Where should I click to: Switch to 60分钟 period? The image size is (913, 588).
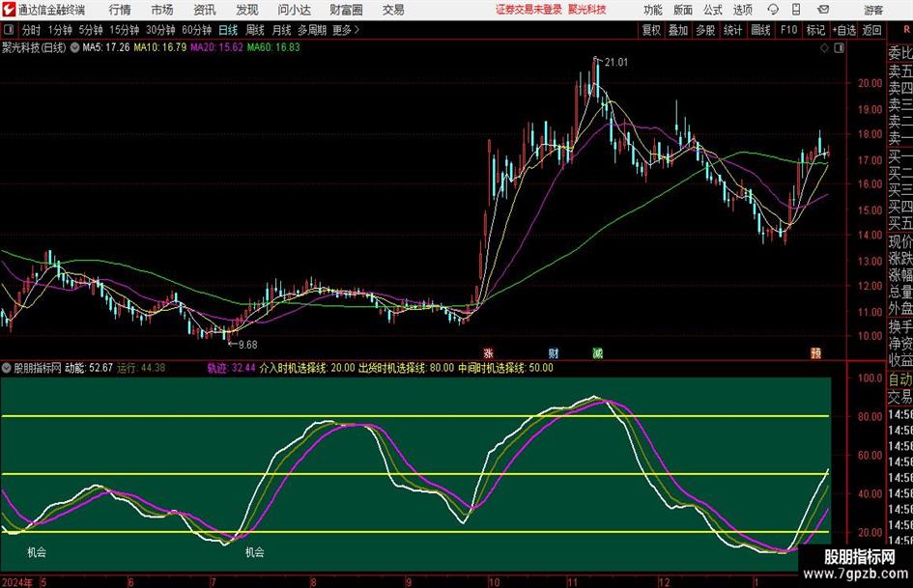pyautogui.click(x=196, y=30)
